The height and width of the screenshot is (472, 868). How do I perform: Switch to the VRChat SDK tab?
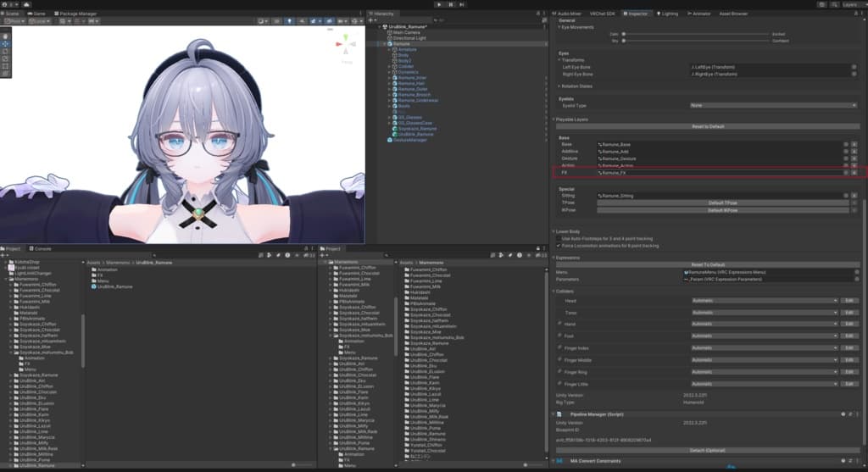pyautogui.click(x=603, y=14)
